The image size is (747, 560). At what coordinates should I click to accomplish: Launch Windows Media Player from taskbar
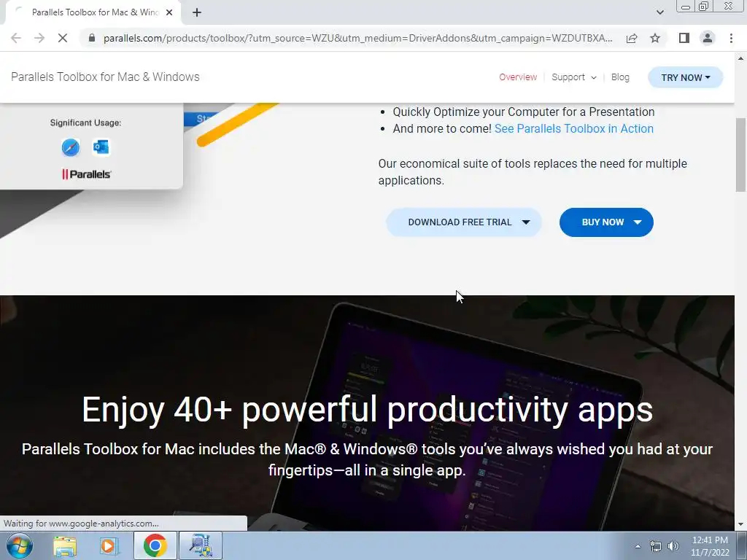point(109,545)
